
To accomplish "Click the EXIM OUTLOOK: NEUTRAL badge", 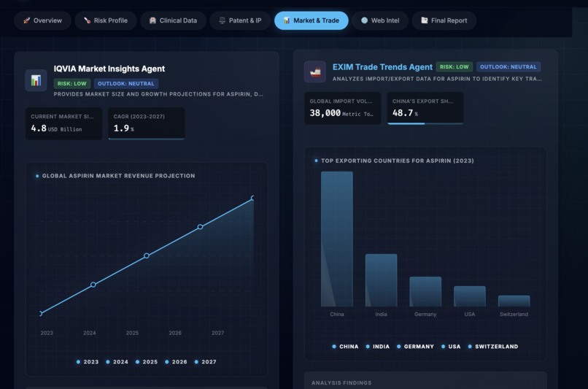I will pyautogui.click(x=508, y=66).
